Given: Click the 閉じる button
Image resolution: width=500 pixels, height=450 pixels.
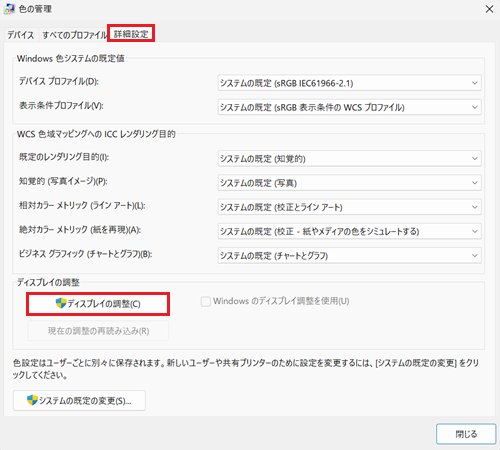Looking at the screenshot, I should point(466,434).
